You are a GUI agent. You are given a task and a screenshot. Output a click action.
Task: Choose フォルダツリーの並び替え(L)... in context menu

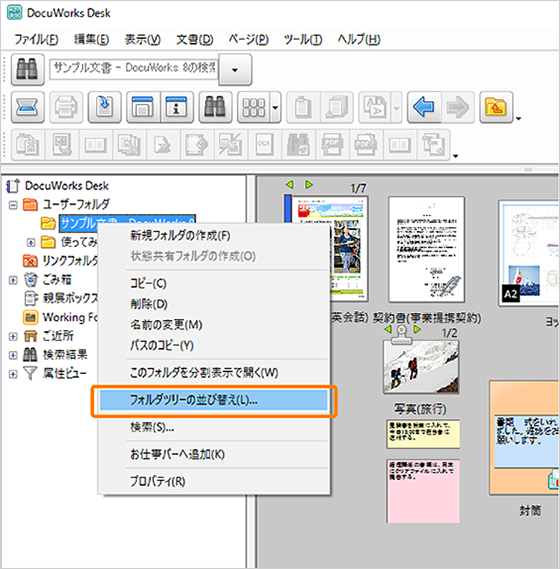[x=214, y=400]
